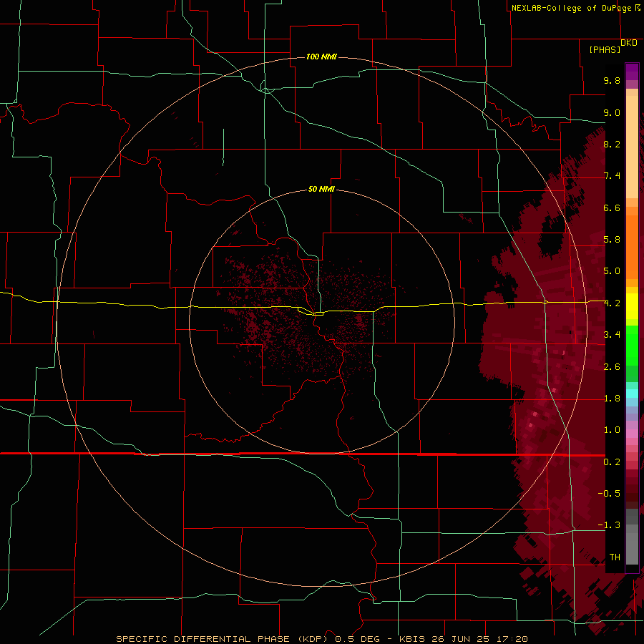This screenshot has width=644, height=644.
Task: Click the 5.8 value on color scale
Action: point(612,240)
